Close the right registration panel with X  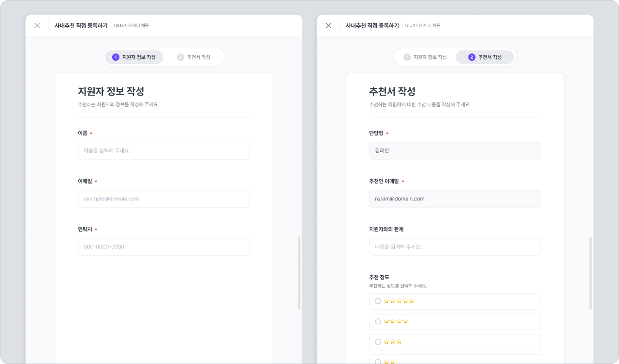(328, 26)
